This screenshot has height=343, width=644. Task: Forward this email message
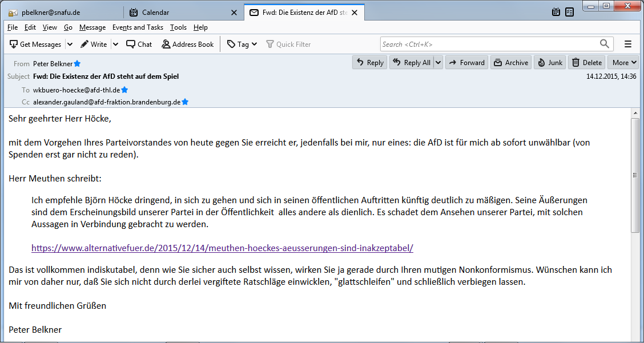(466, 63)
